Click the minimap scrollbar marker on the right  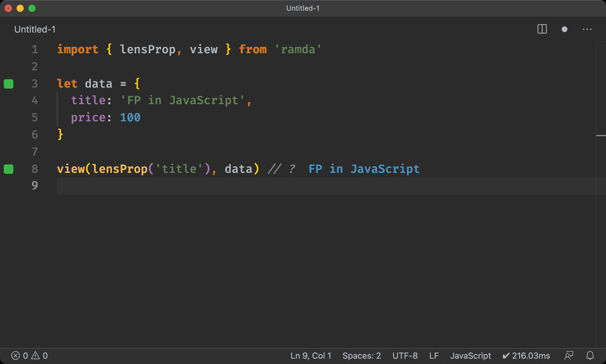(601, 136)
